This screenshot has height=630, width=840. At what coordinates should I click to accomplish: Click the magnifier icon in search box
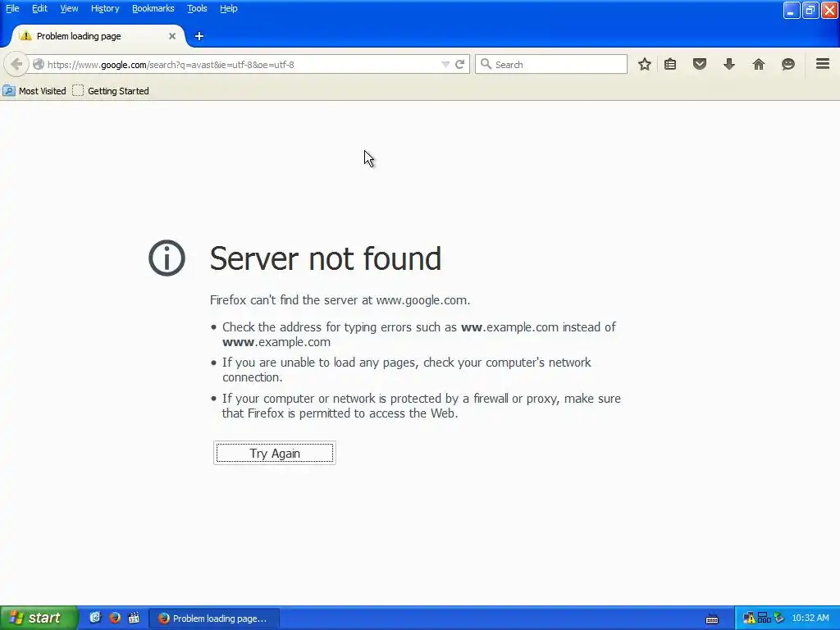pos(486,64)
